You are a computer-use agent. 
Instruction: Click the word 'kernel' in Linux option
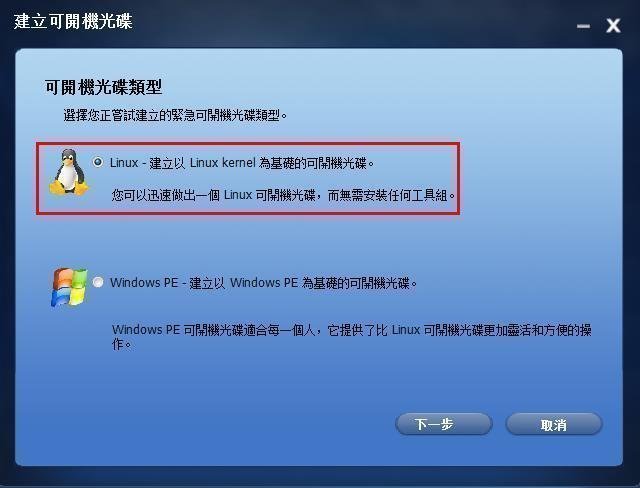click(x=239, y=162)
